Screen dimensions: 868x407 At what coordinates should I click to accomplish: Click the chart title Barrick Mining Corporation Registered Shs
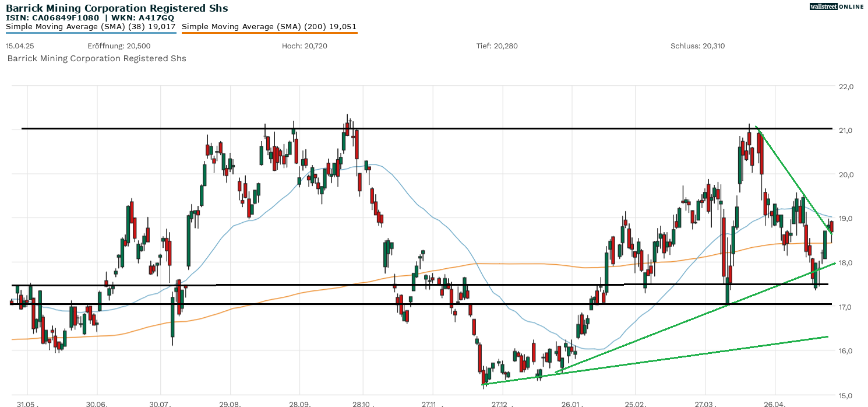point(117,8)
